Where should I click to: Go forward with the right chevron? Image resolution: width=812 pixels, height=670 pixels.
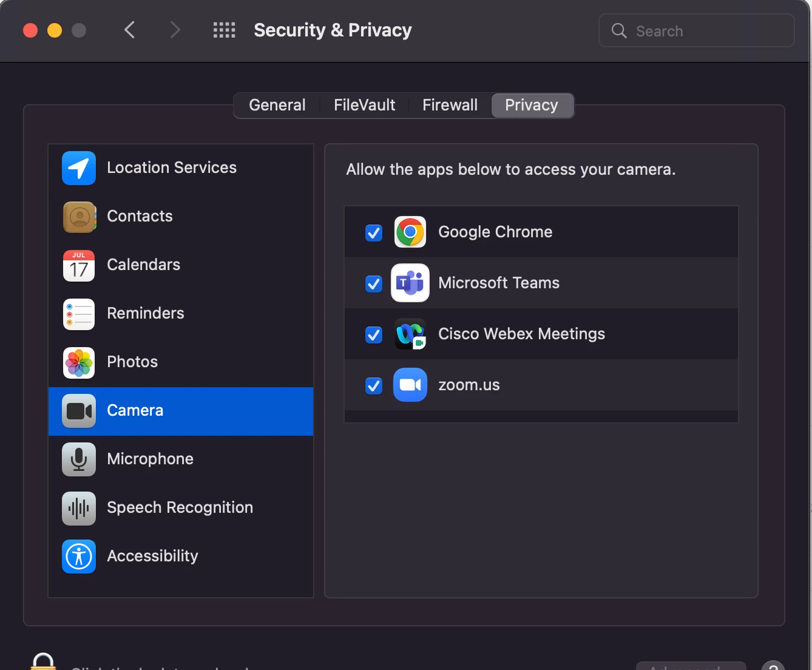pos(175,30)
